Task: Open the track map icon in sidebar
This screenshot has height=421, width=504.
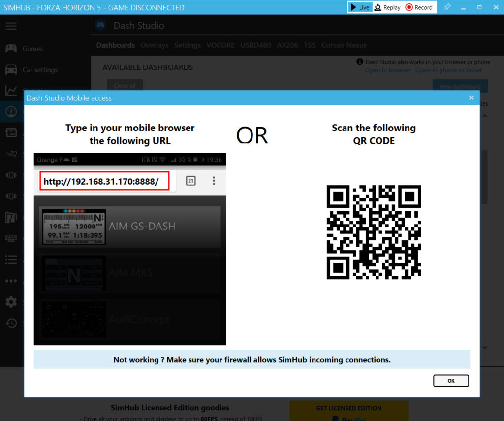Action: (x=11, y=218)
